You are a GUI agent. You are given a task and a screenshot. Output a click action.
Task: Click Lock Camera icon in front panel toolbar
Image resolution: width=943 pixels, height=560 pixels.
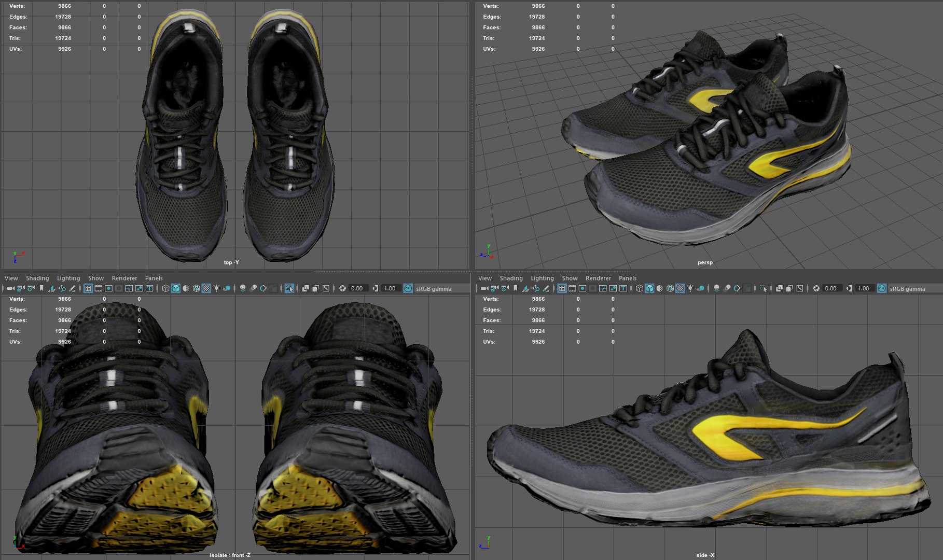click(21, 288)
